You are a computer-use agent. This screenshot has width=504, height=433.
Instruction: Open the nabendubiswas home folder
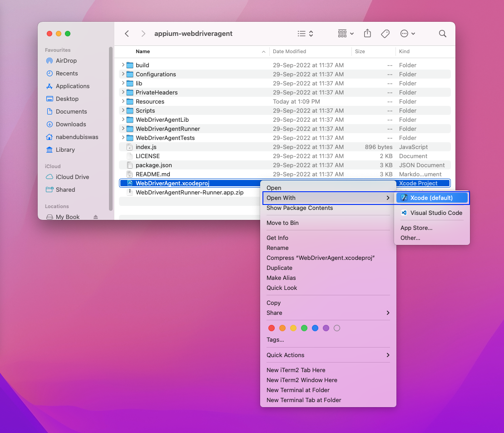(x=77, y=137)
